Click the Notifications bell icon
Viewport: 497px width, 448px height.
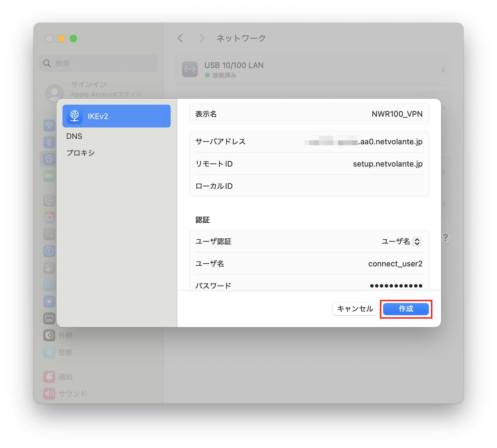coord(49,377)
